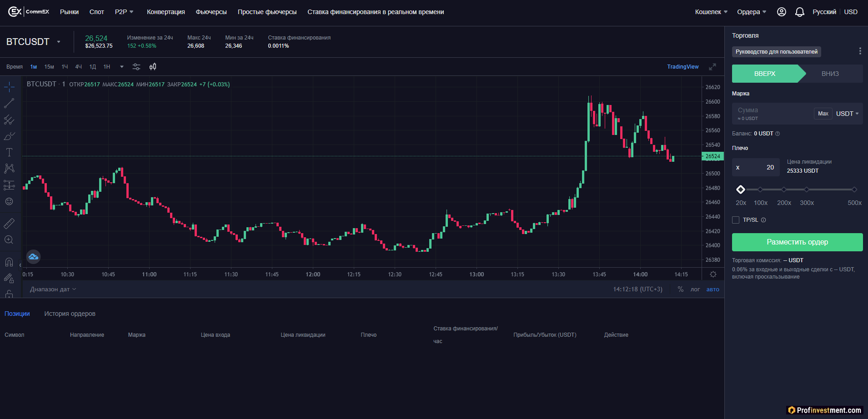Screen dimensions: 868x419
Task: Open the История ордеров tab
Action: click(70, 314)
